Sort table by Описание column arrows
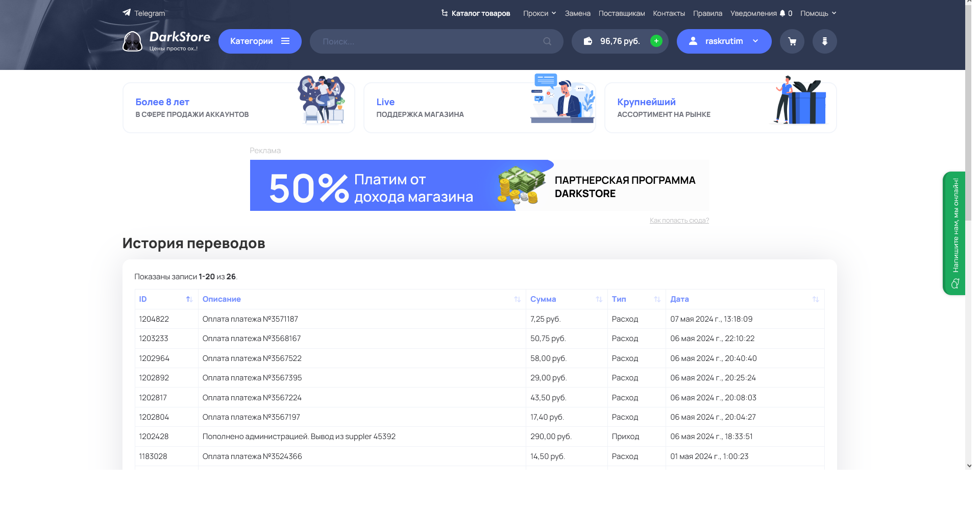Screen dimensions: 980x531 518,299
